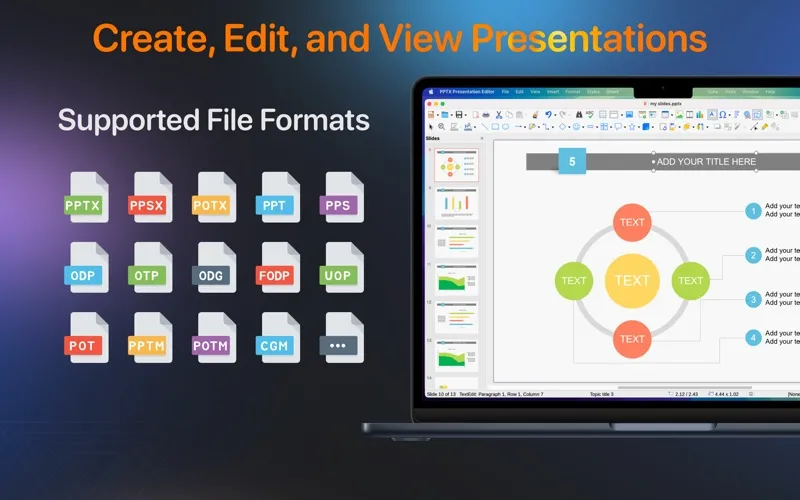Click the 'Topic title 3' status entry
The height and width of the screenshot is (500, 800).
pos(602,394)
